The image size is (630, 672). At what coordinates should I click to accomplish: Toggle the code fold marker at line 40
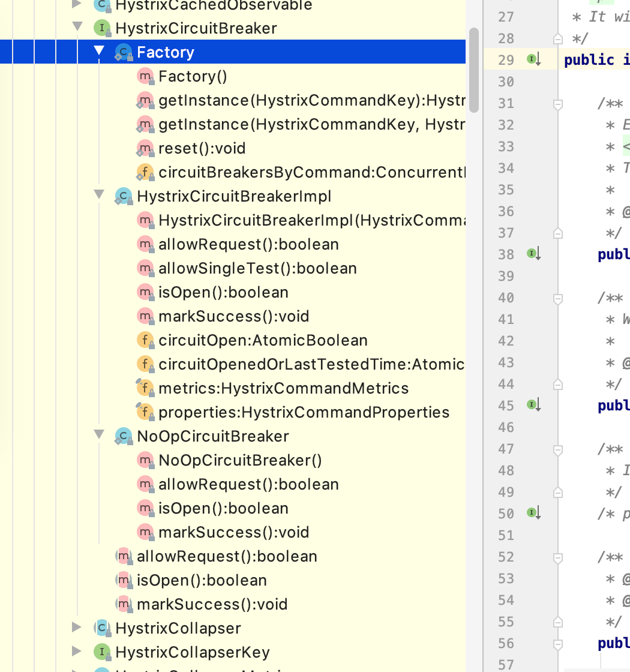coord(558,298)
